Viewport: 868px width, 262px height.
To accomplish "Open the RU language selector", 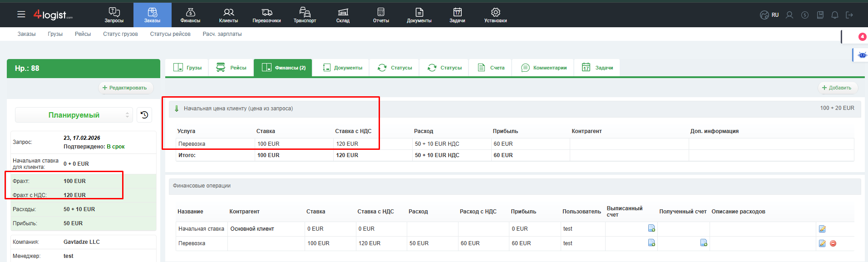I will (x=770, y=15).
